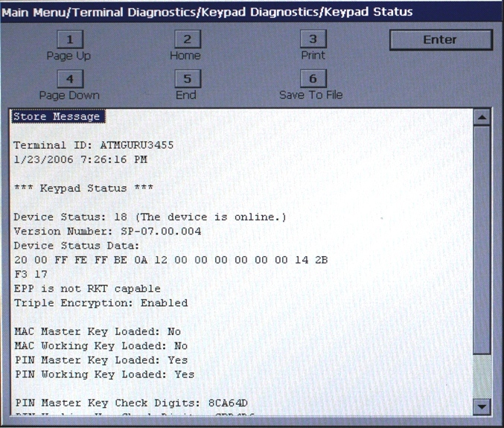Click the scrollbar down arrow

coord(482,406)
